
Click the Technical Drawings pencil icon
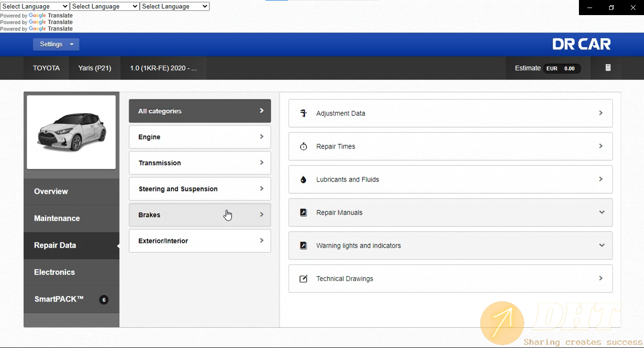(x=304, y=279)
